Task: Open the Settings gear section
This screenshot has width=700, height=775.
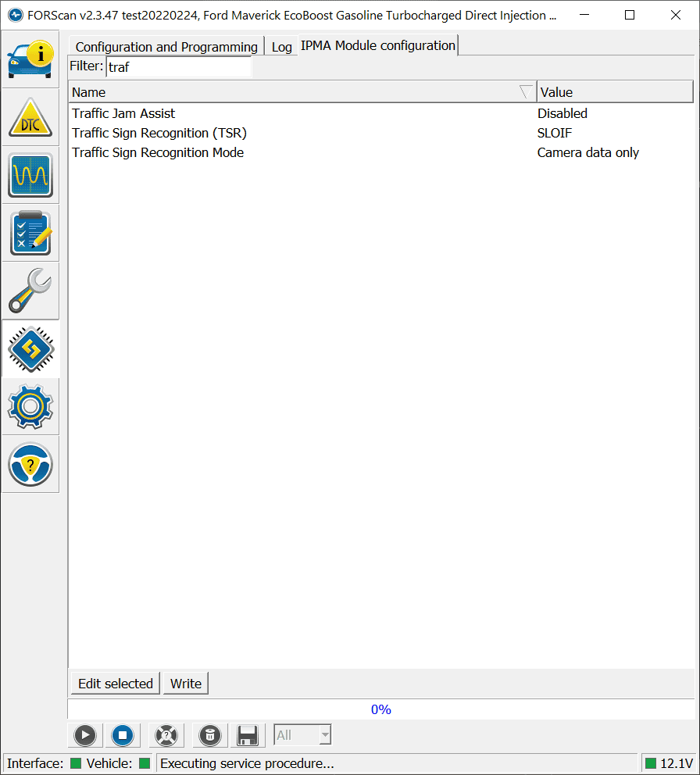Action: (30, 407)
